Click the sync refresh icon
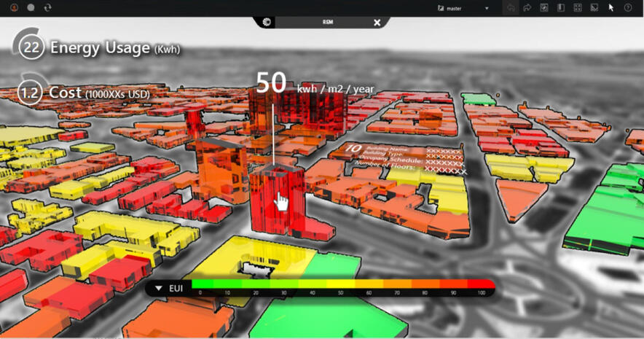 [48, 7]
